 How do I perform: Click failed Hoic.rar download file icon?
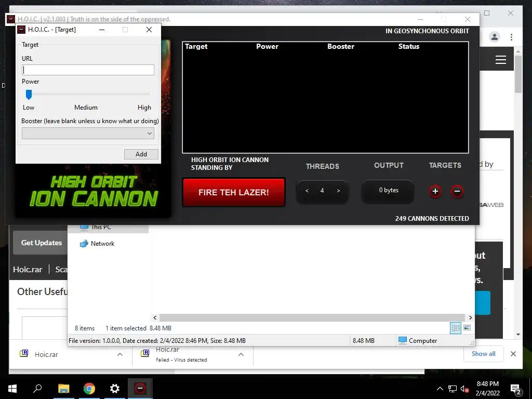coord(145,353)
